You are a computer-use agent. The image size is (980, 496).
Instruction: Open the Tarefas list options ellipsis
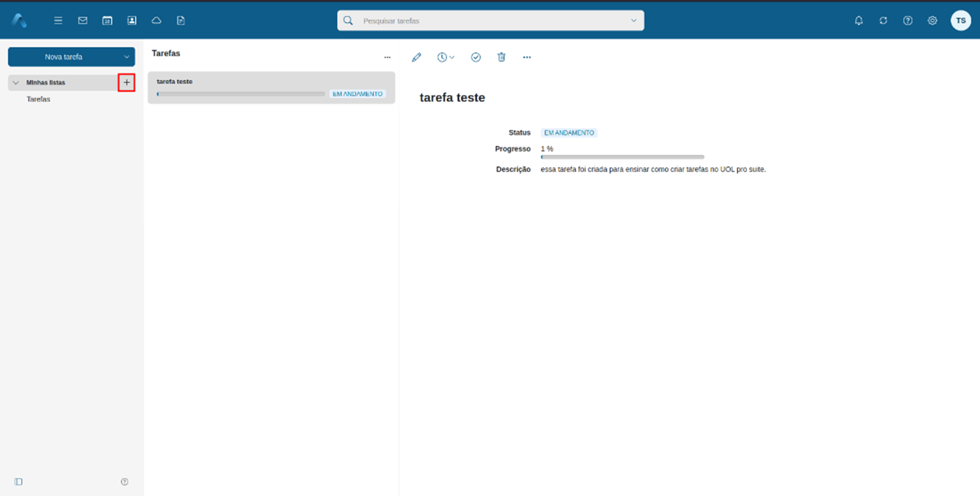click(387, 57)
